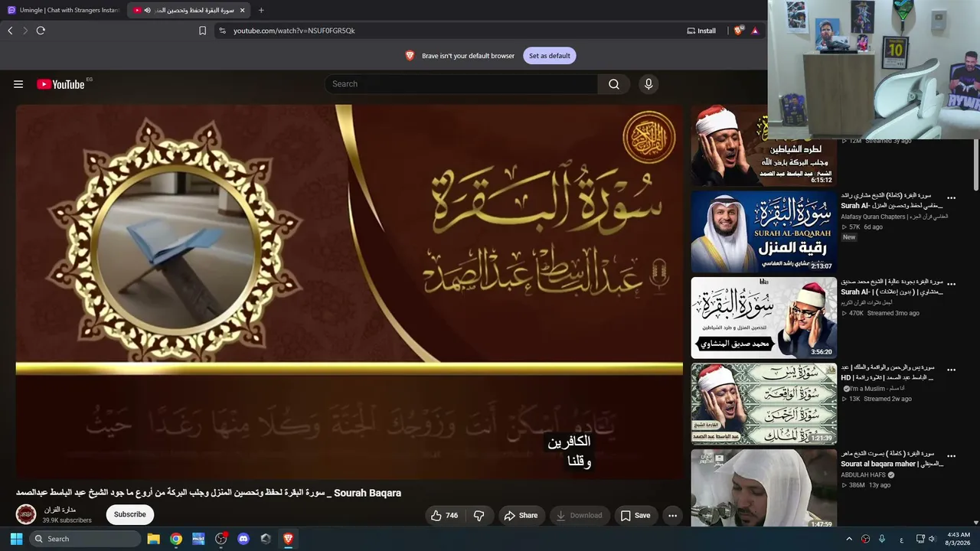
Task: Open options for Minshawi Surah video
Action: (x=952, y=284)
